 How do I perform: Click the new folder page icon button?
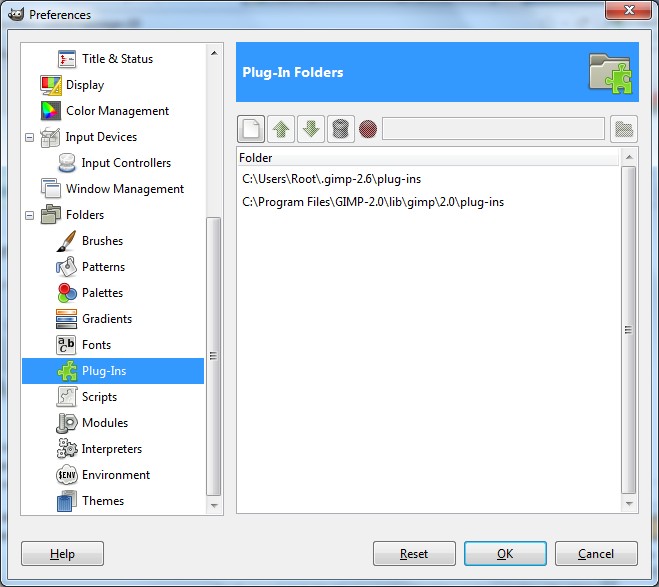[251, 129]
